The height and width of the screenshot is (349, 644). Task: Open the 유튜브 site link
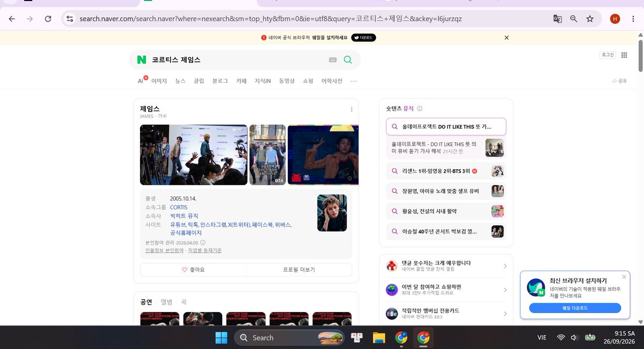click(x=177, y=224)
